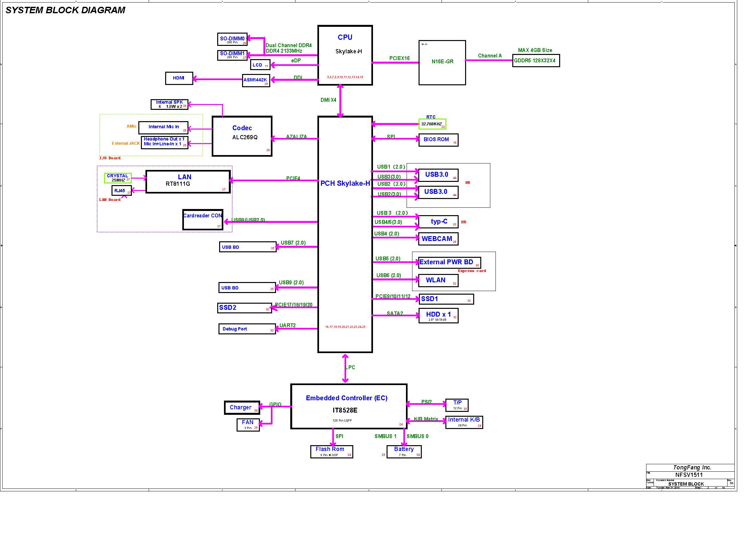The height and width of the screenshot is (534, 756).
Task: Select the RTC 32.768KHZ crystal box
Action: pyautogui.click(x=432, y=124)
